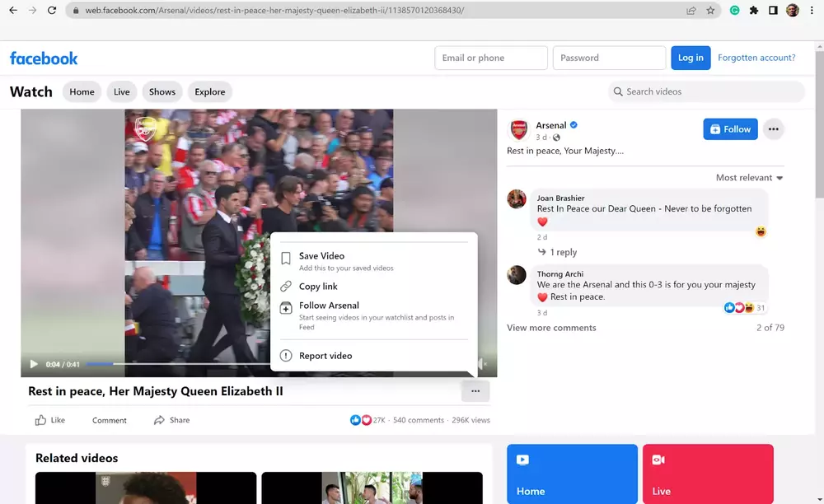The image size is (824, 504).
Task: Open the Shows tab in Watch
Action: tap(162, 92)
